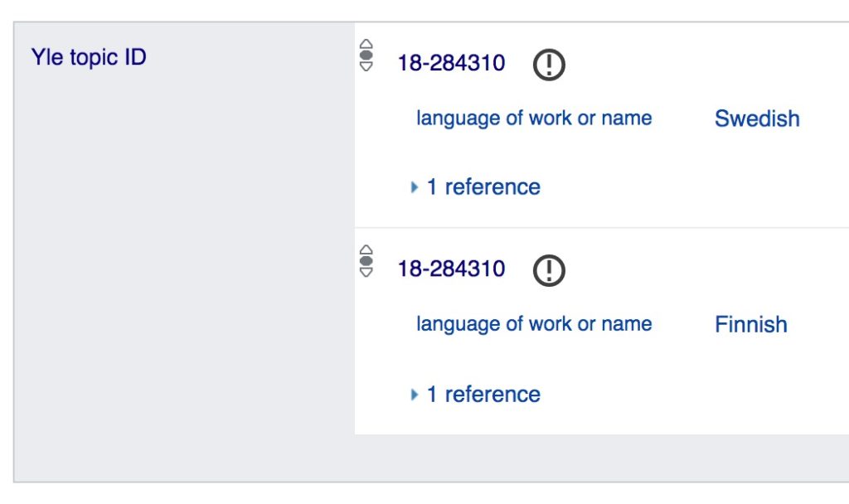849x504 pixels.
Task: Set preferred rank up-arrow on Swedish statement
Action: point(366,45)
